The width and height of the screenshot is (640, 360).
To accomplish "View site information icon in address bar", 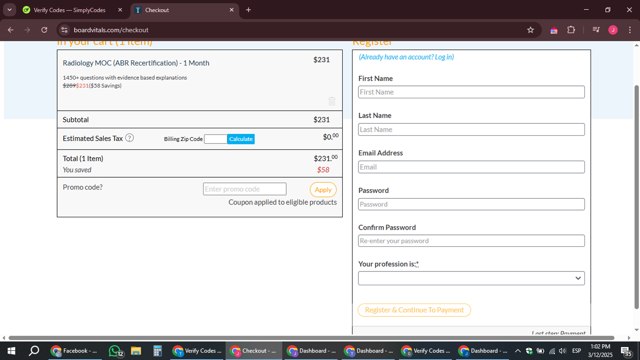I will (64, 30).
